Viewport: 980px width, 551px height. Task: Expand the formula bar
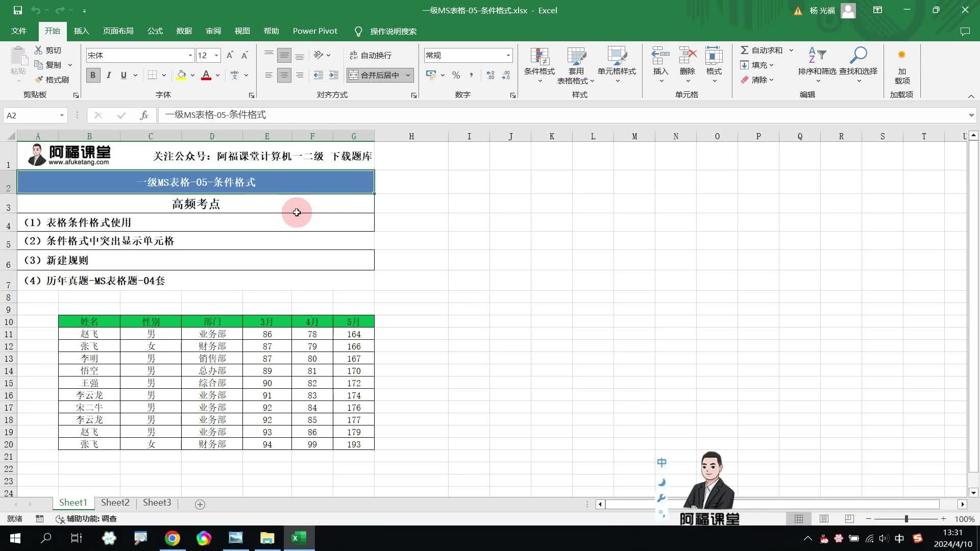pyautogui.click(x=971, y=115)
